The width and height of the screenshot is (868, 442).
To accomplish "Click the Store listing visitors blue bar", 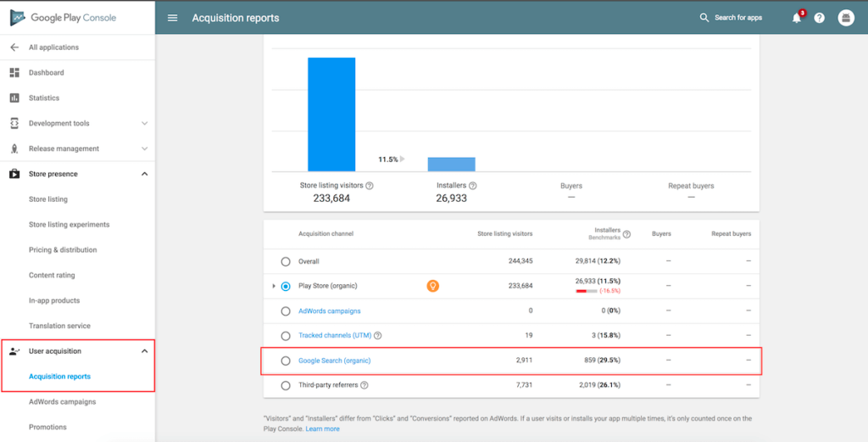I will pos(331,115).
